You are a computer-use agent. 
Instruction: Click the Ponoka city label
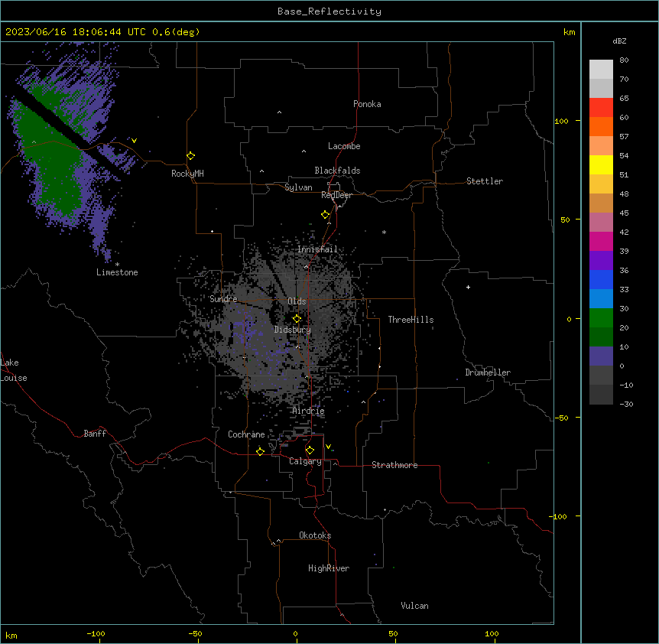point(367,104)
